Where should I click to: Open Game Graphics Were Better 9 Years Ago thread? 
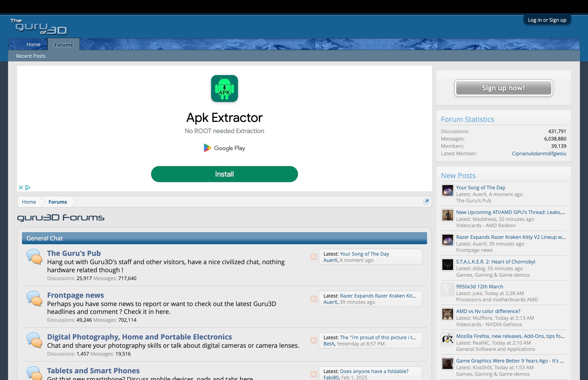tap(510, 361)
